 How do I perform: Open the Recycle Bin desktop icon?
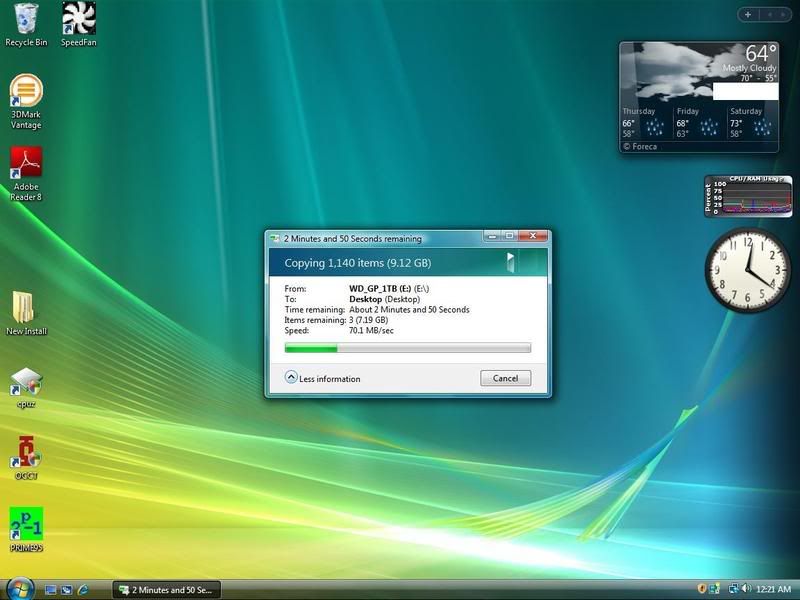[x=26, y=24]
